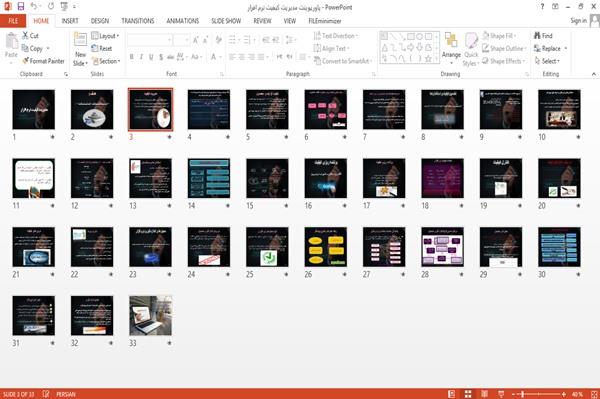Switch to the DESIGN tab
The width and height of the screenshot is (600, 399).
coord(99,21)
